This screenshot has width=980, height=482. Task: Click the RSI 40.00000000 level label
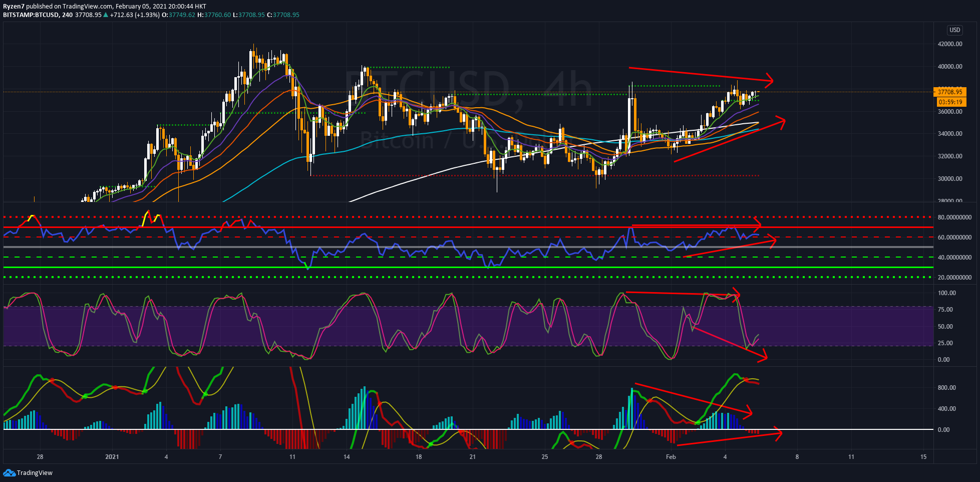coord(954,258)
